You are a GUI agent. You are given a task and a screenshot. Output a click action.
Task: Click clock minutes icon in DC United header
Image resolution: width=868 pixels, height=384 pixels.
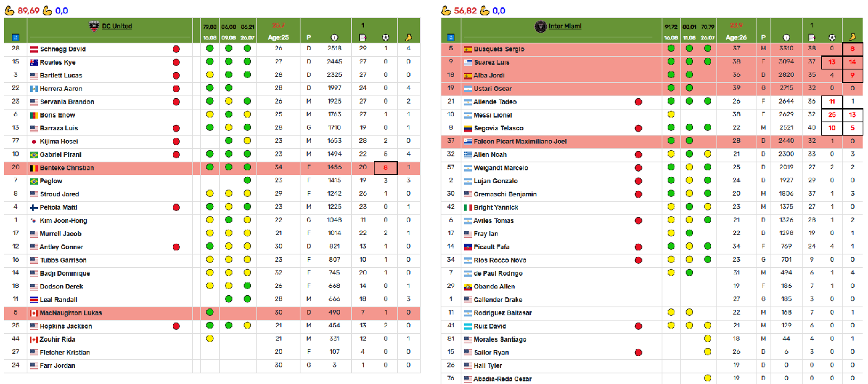335,38
